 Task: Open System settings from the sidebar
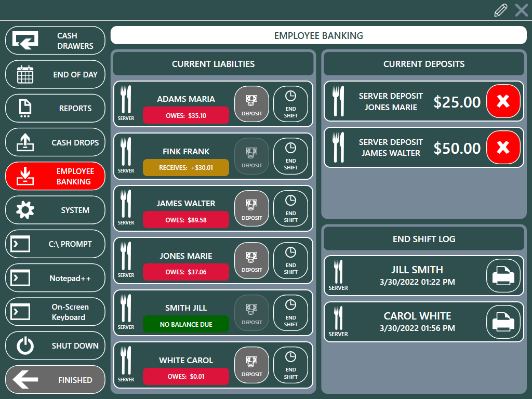click(55, 210)
